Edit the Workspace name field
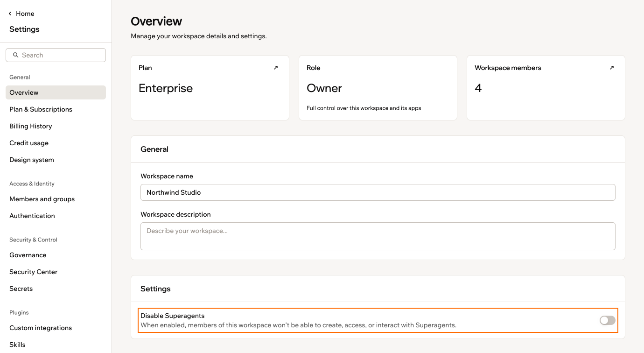Viewport: 644px width, 353px height. click(378, 192)
